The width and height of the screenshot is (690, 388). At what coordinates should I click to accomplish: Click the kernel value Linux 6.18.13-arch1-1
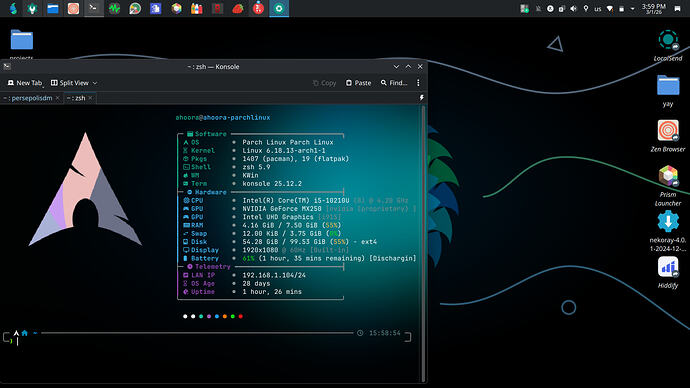click(x=284, y=150)
